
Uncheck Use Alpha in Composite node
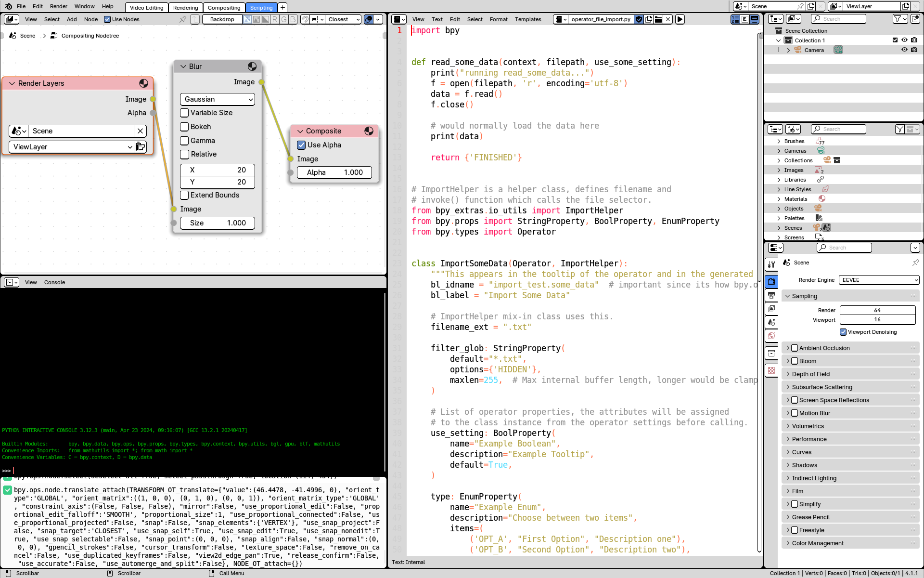click(301, 145)
